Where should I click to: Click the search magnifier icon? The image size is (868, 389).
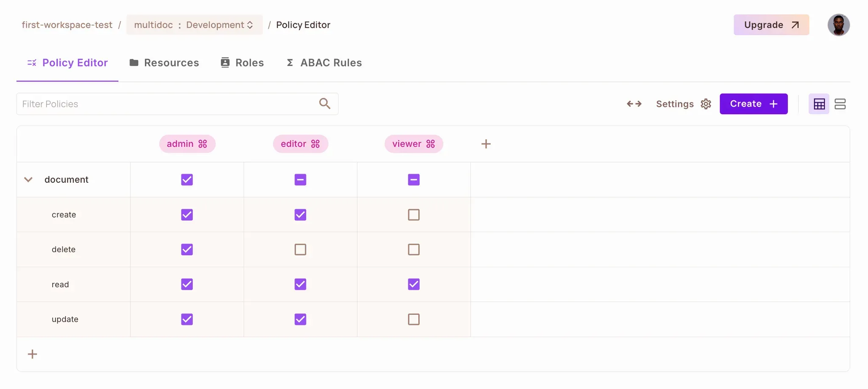[325, 104]
